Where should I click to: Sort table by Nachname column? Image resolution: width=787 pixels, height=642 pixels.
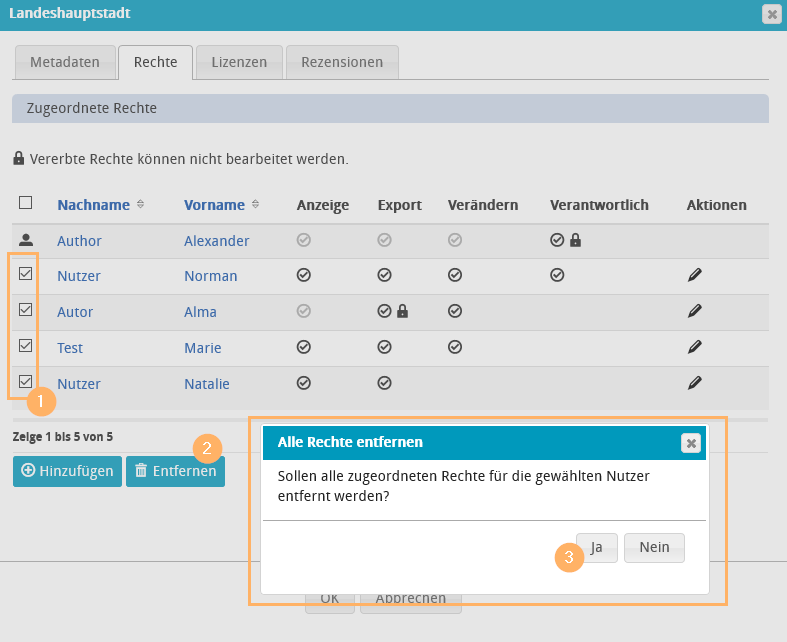point(94,205)
